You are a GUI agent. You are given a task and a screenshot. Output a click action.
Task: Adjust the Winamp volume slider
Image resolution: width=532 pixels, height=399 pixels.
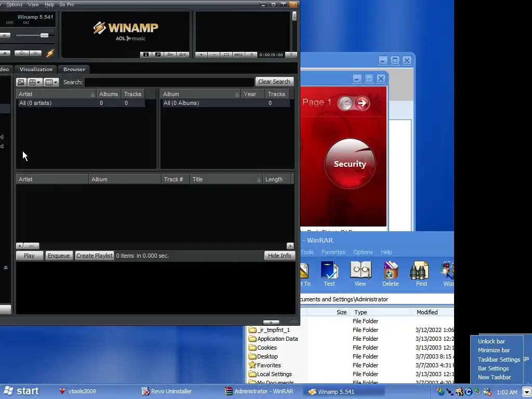(44, 35)
